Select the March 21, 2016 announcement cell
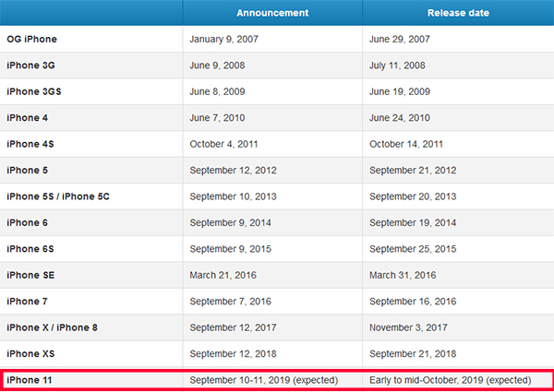This screenshot has height=392, width=554. click(x=223, y=276)
